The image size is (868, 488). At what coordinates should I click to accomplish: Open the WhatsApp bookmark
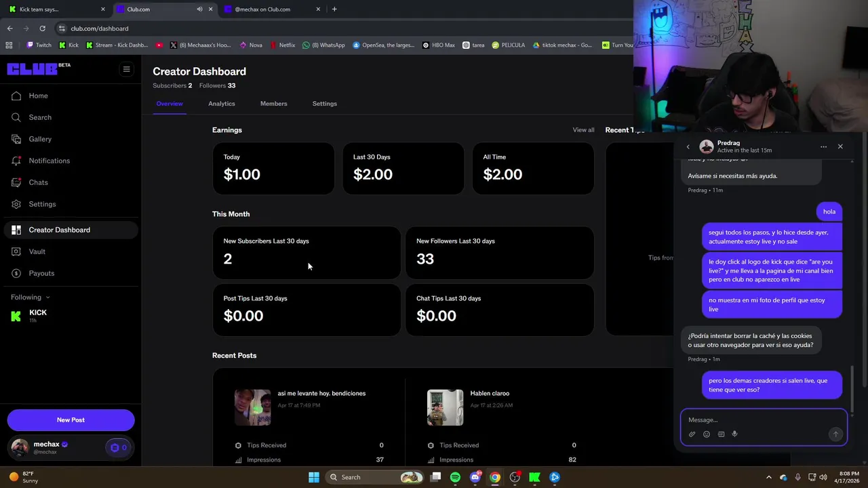point(323,45)
